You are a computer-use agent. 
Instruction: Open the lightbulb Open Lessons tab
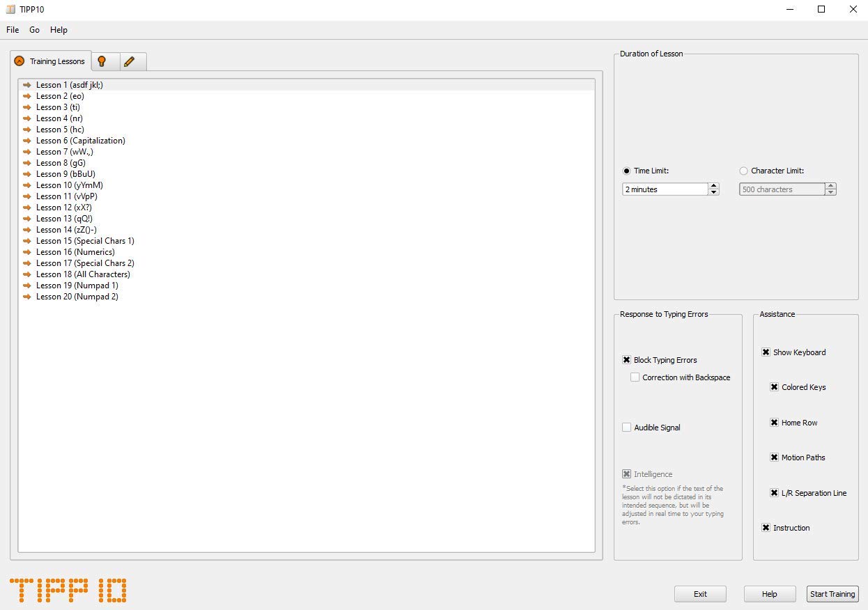coord(104,61)
